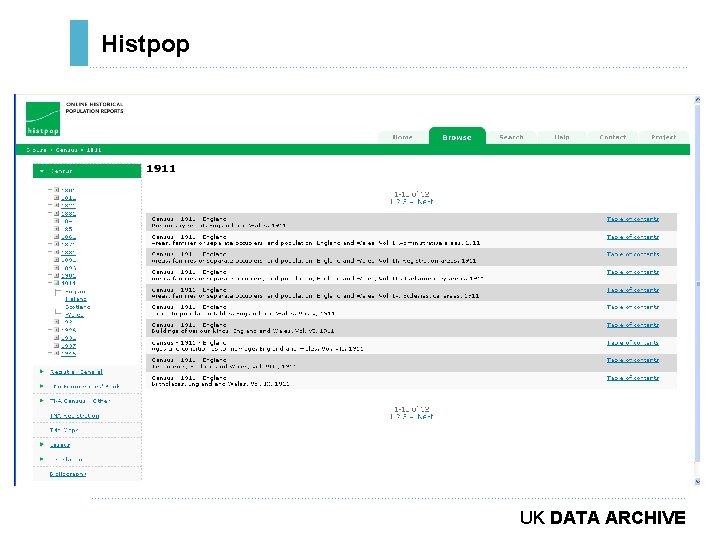Open the Home tab
Image resolution: width=720 pixels, height=540 pixels.
(x=402, y=137)
